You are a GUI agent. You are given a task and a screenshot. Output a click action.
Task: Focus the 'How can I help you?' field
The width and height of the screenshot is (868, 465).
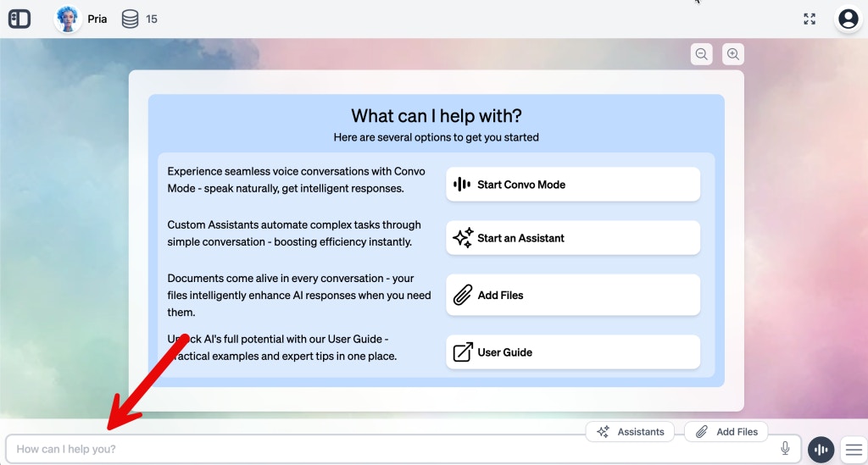(x=403, y=449)
